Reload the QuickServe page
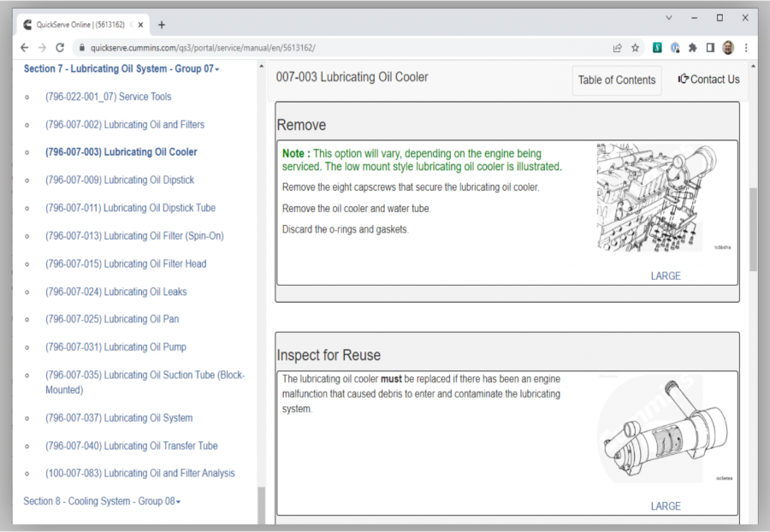This screenshot has width=770, height=532. click(x=60, y=48)
